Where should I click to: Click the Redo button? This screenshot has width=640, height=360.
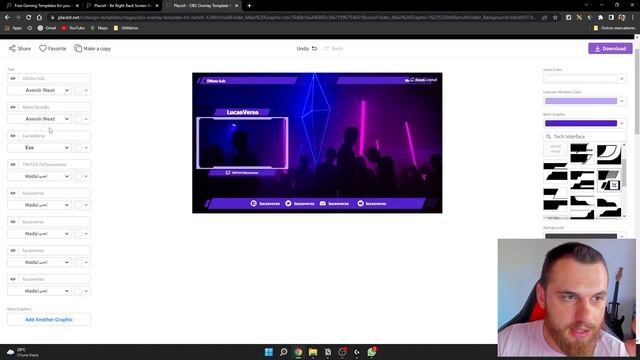click(x=333, y=48)
